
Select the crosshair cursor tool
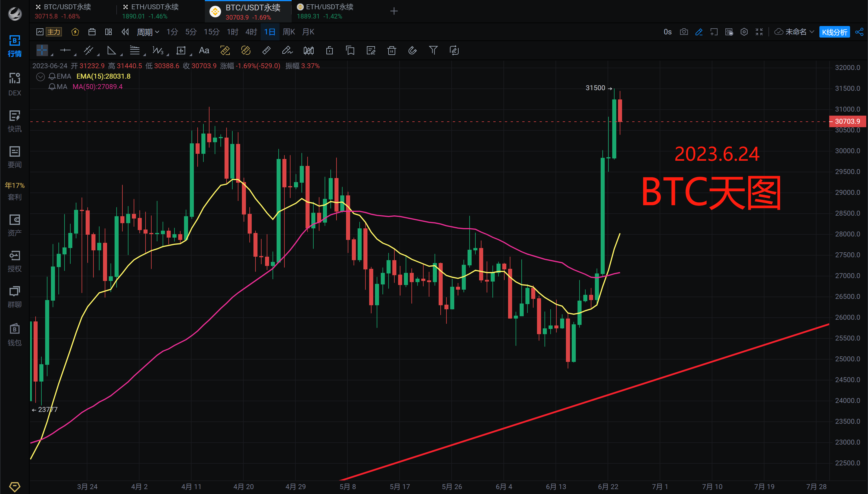pyautogui.click(x=42, y=51)
